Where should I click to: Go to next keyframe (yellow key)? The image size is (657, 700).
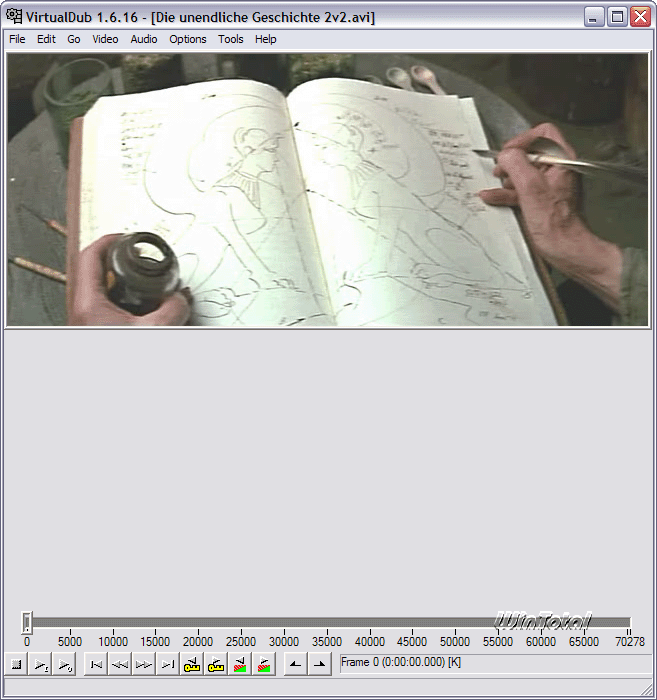[x=216, y=664]
